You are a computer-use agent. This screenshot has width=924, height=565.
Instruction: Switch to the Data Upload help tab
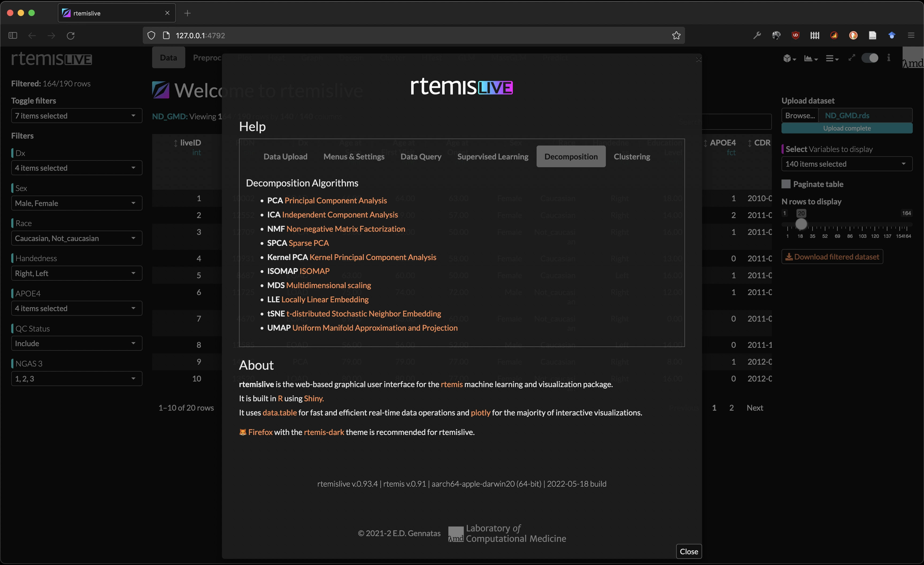pyautogui.click(x=285, y=156)
